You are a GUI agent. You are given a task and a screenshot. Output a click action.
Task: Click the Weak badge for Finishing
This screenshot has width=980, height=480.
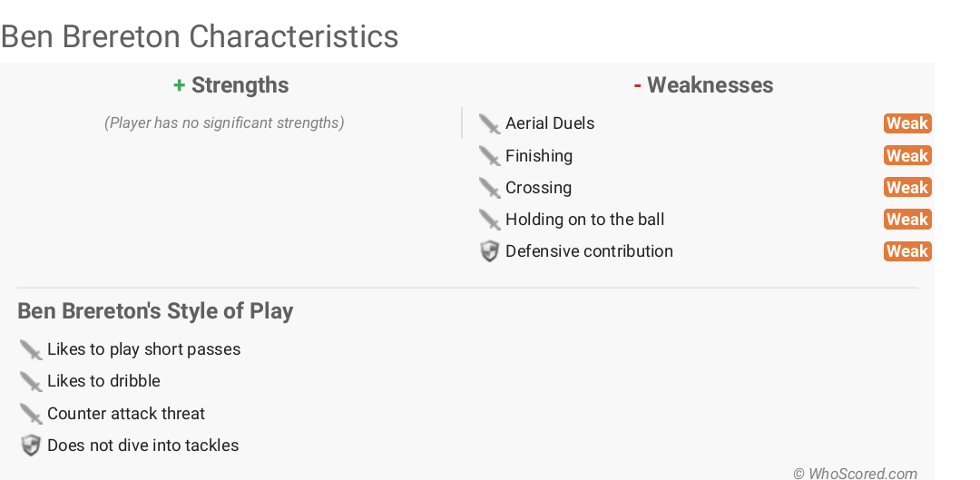coord(906,156)
